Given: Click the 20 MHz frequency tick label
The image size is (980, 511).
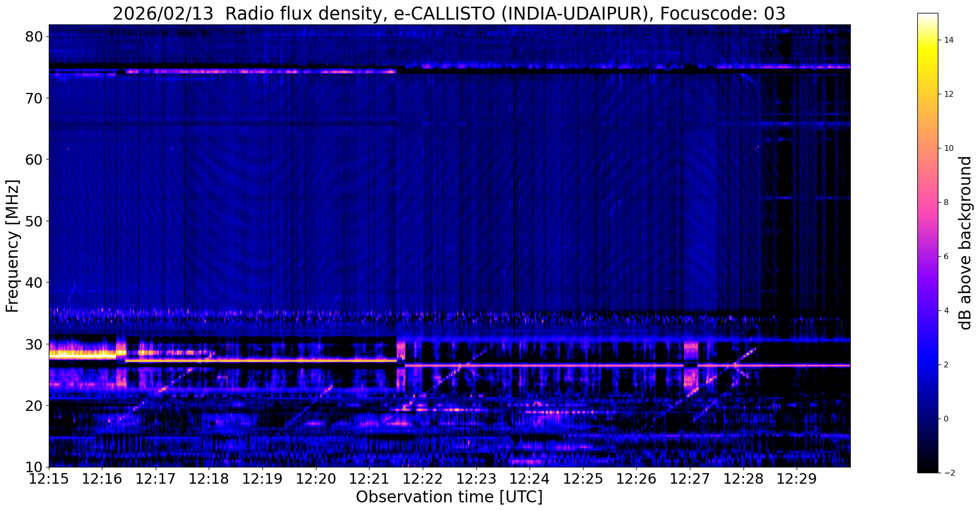Looking at the screenshot, I should (x=35, y=406).
